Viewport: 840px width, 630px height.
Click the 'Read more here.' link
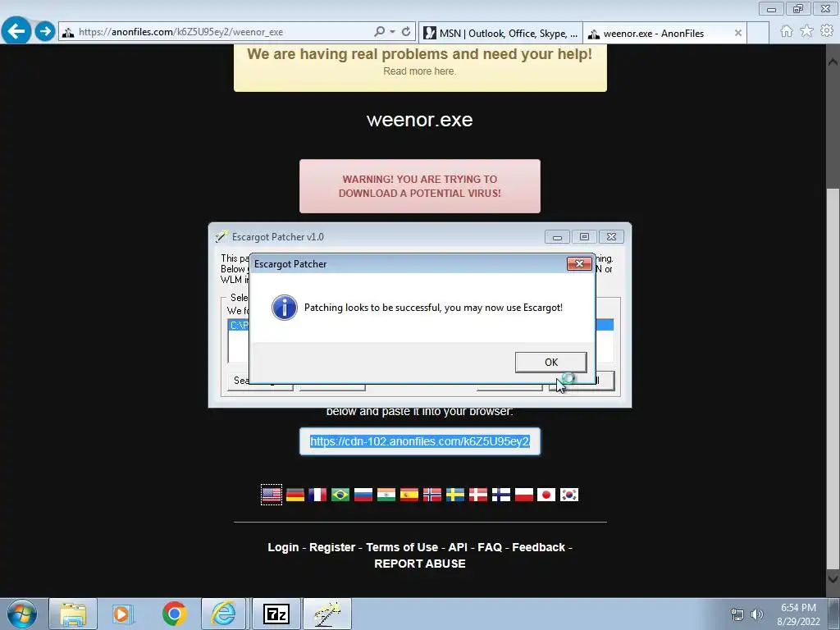coord(419,71)
